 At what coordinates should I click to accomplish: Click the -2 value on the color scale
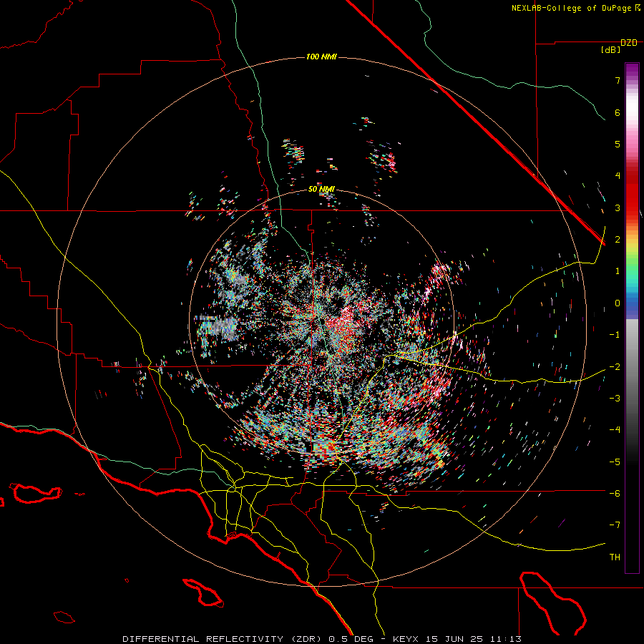[x=615, y=367]
